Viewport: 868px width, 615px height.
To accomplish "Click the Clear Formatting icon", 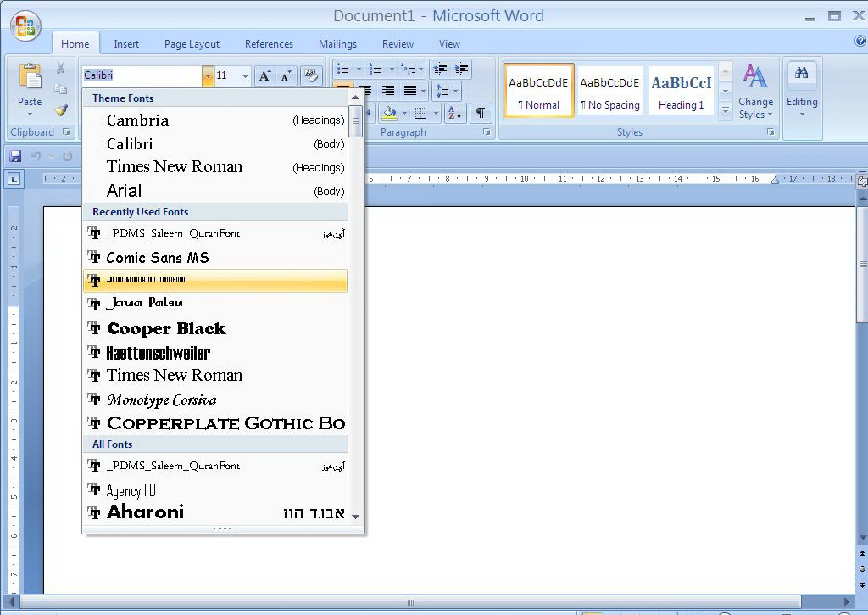I will click(311, 75).
